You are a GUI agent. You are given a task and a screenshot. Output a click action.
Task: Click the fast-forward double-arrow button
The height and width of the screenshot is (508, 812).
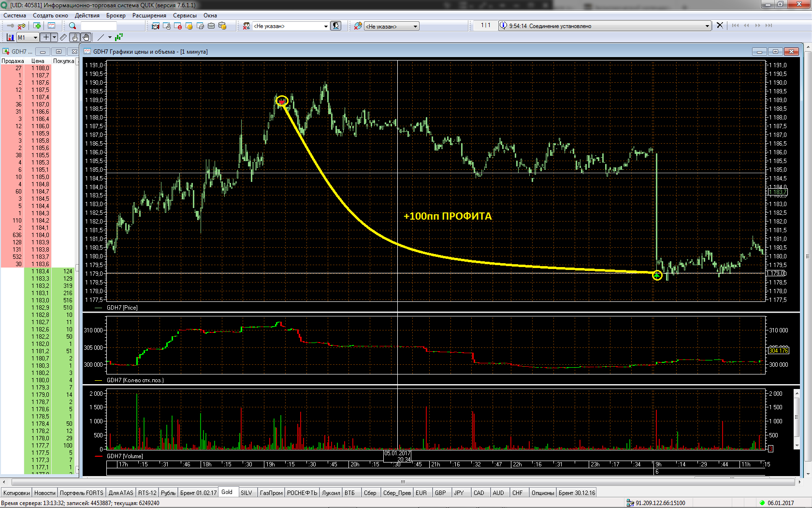click(757, 25)
